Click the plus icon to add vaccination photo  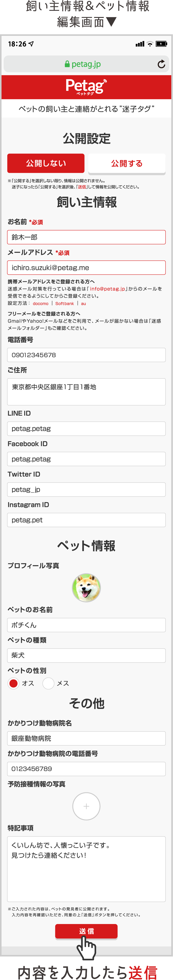[x=86, y=806]
